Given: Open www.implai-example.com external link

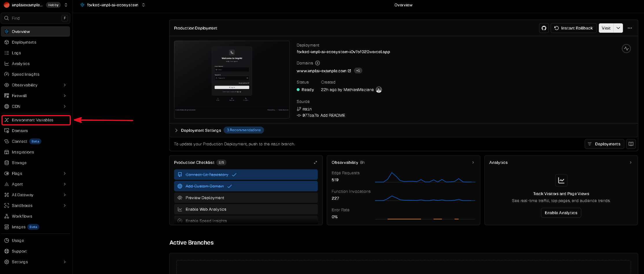Looking at the screenshot, I should (324, 71).
